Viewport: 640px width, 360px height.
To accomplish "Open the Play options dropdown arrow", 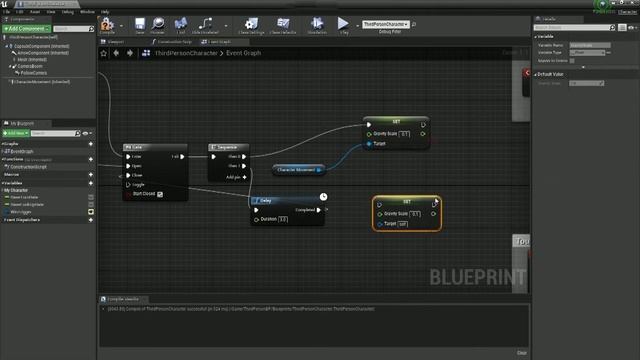I will tap(358, 25).
